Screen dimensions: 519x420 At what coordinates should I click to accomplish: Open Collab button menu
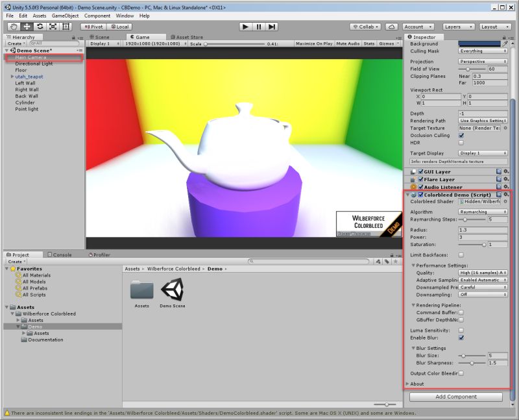(365, 27)
